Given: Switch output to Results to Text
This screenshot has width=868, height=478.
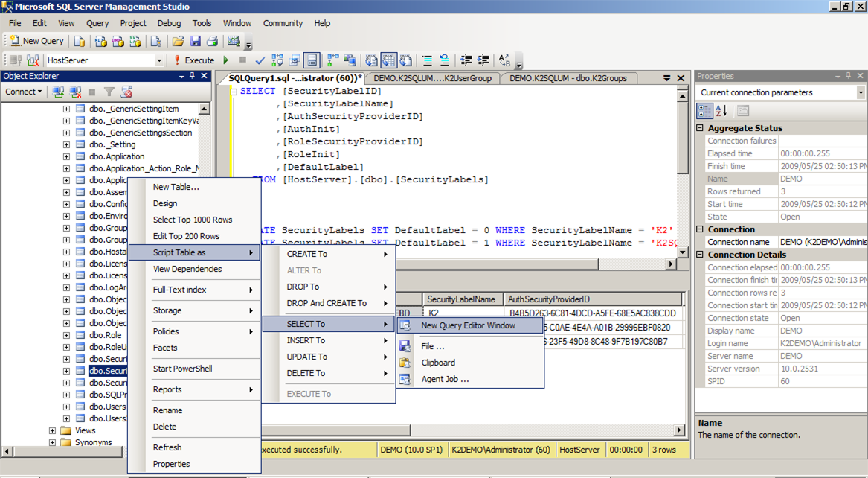Looking at the screenshot, I should 371,60.
